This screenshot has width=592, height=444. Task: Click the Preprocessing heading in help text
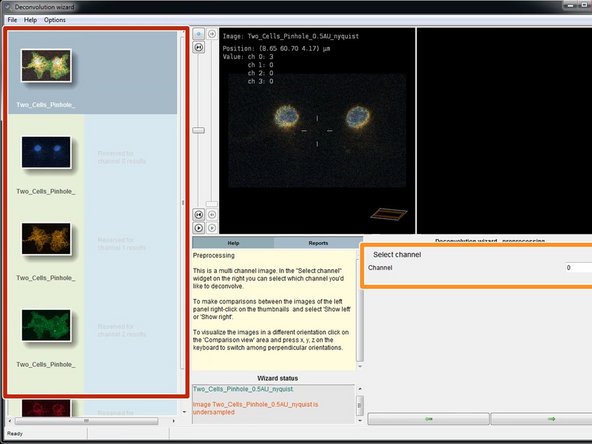coord(214,256)
